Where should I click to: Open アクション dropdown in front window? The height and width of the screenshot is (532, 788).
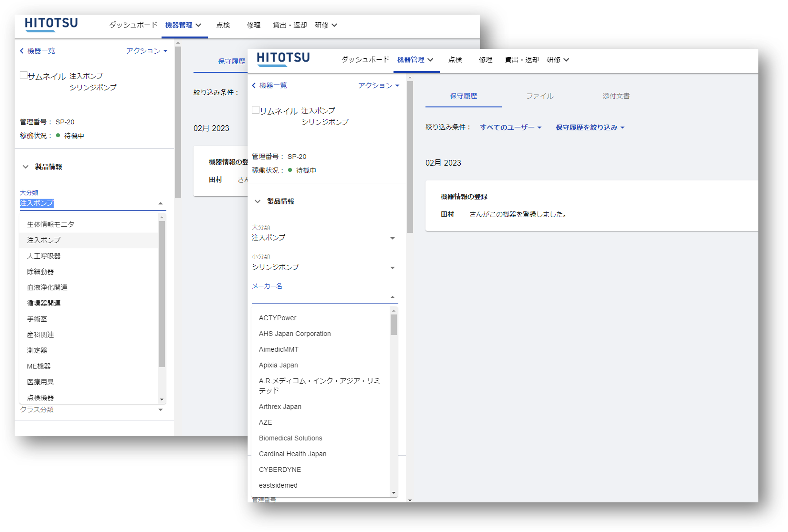tap(379, 85)
